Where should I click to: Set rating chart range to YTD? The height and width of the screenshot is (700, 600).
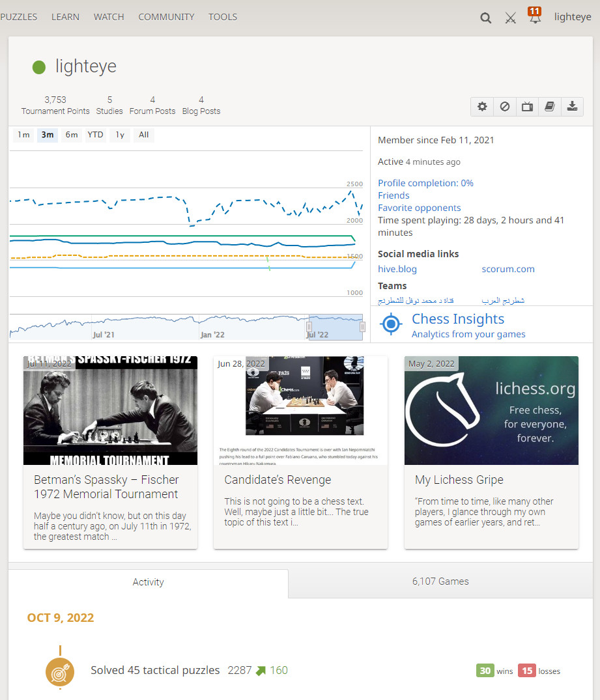(95, 135)
